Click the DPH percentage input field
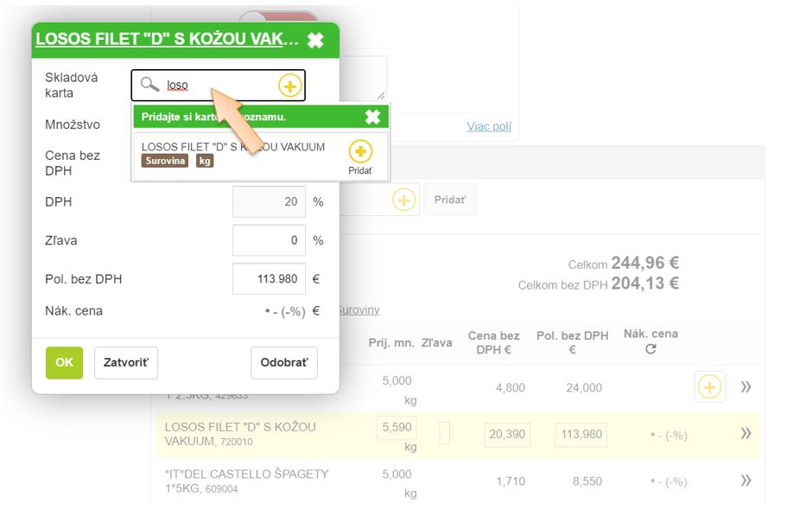This screenshot has height=522, width=812. pyautogui.click(x=269, y=201)
